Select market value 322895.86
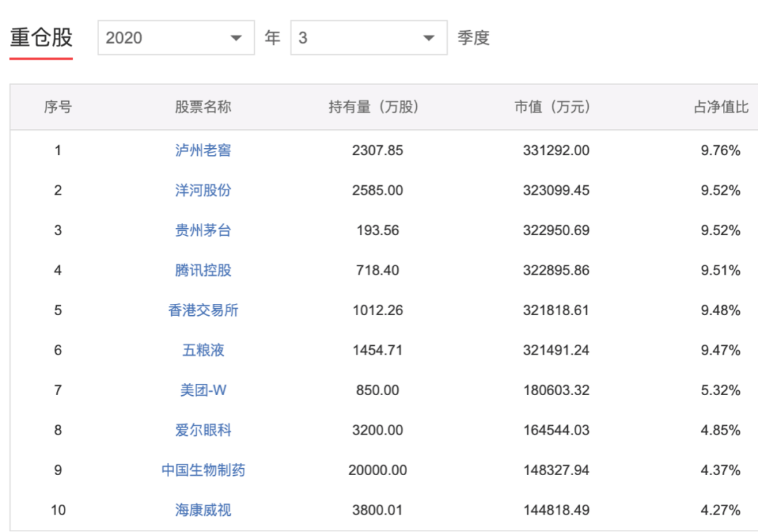Viewport: 758px width, 532px height. pos(557,270)
